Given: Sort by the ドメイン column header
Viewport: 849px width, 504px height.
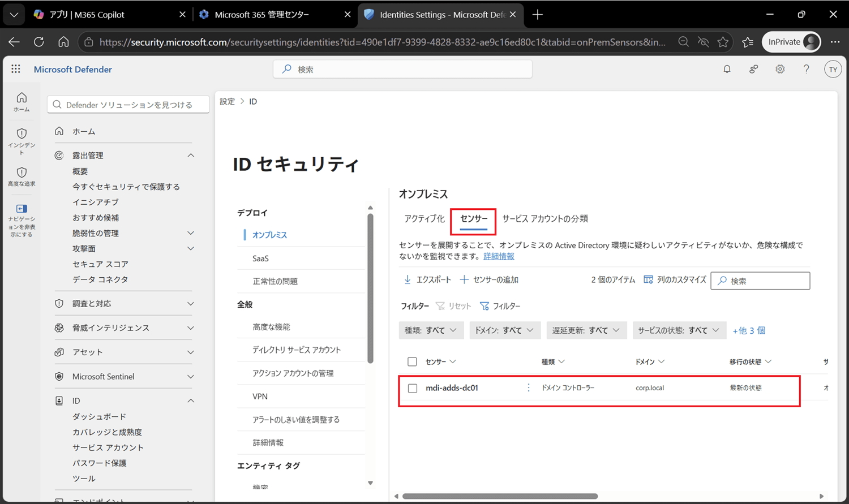Looking at the screenshot, I should coord(650,361).
